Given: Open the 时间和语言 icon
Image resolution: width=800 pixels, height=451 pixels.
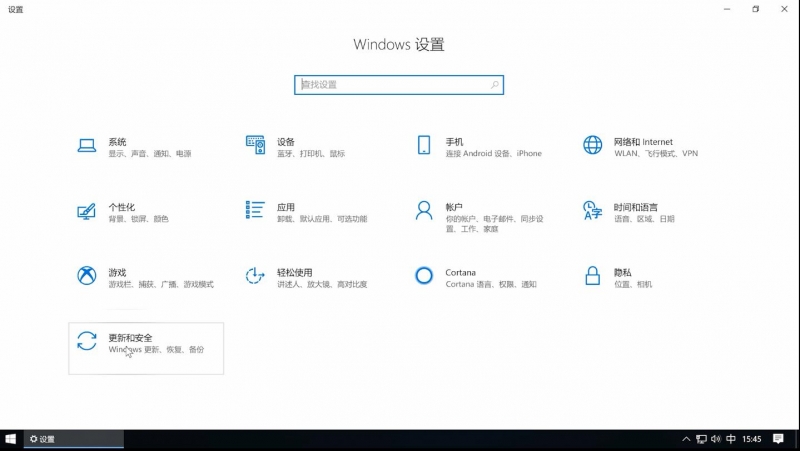Looking at the screenshot, I should tap(592, 210).
